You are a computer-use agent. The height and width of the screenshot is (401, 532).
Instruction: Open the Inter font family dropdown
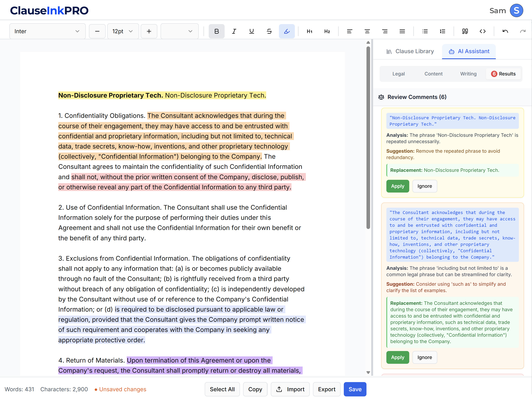[47, 31]
